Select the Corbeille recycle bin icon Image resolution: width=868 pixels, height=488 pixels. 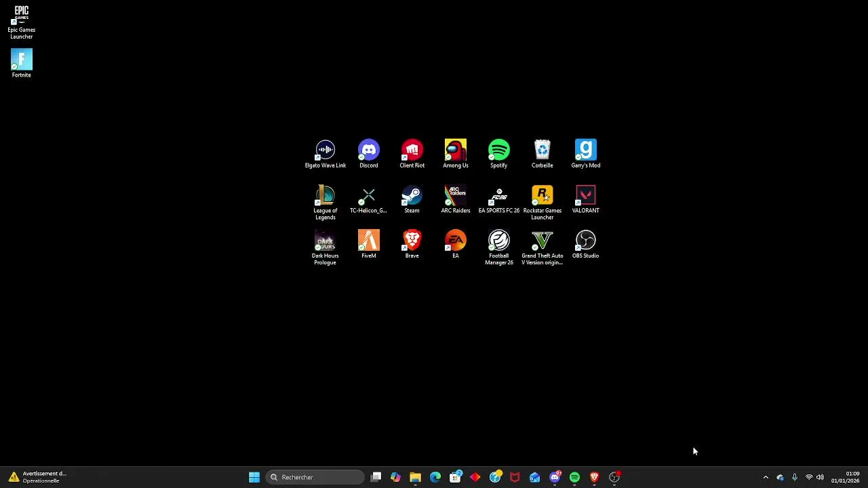coord(542,154)
